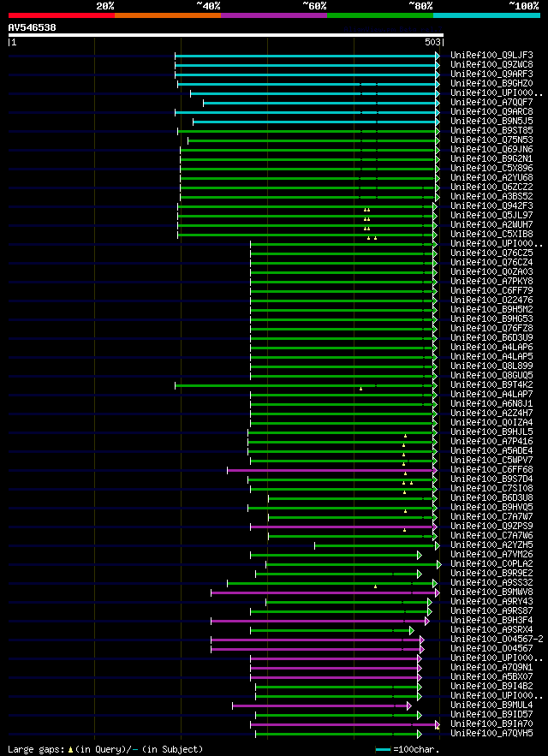548x756 pixels.
Task: Select the UniRef100_C6FF68 label
Action: [x=491, y=470]
